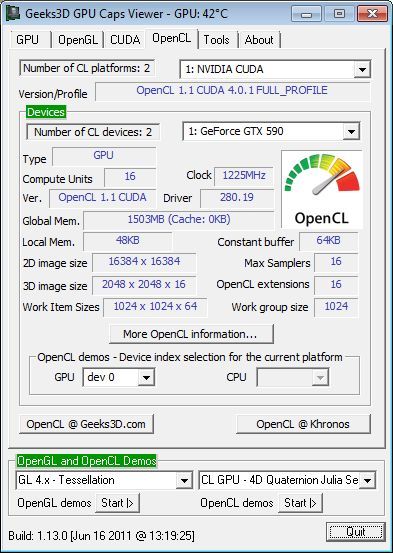
Task: Select the Type value GPU
Action: [104, 156]
